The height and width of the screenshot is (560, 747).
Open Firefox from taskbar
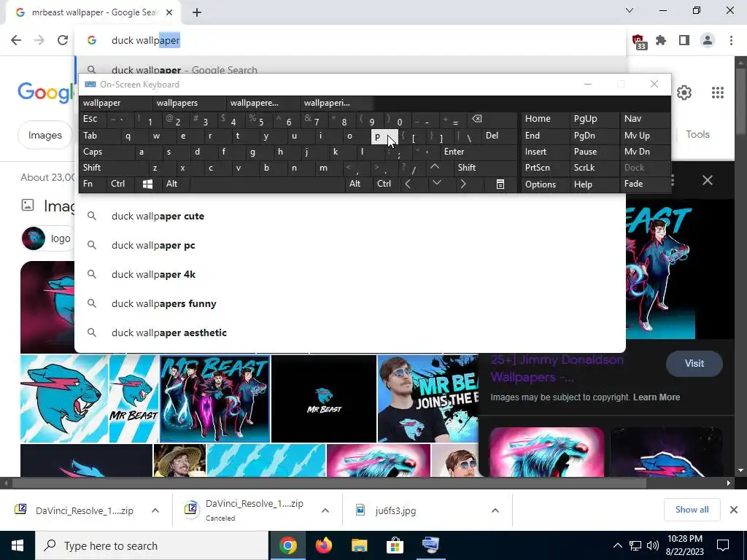click(x=323, y=545)
